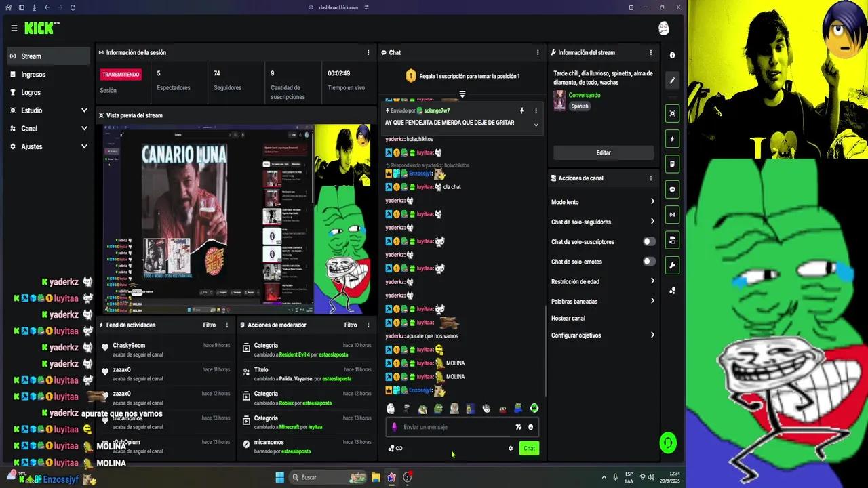The image size is (868, 488).
Task: Open Información del stream panel options
Action: (x=651, y=52)
